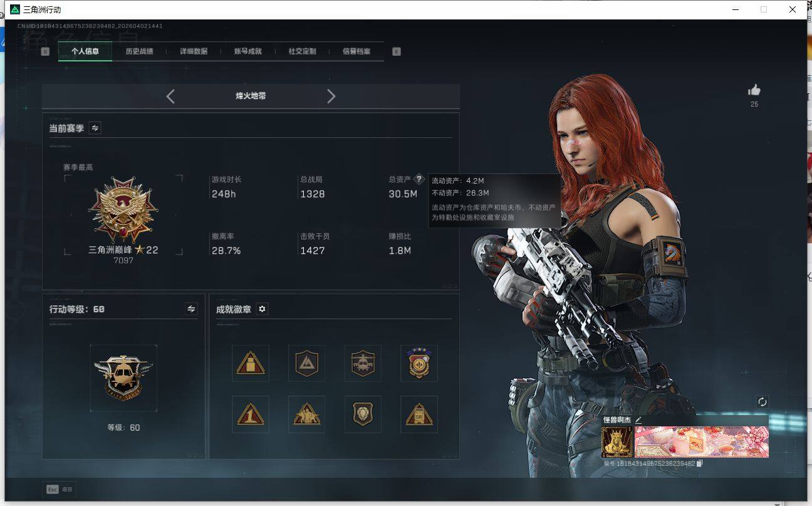
Task: Click the 烽火地带 mode title
Action: pos(251,96)
